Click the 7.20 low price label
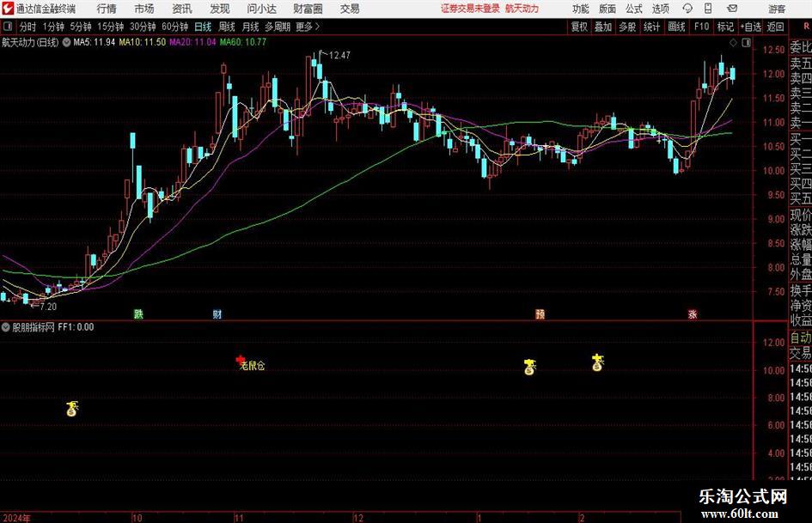The width and height of the screenshot is (812, 523). 48,307
